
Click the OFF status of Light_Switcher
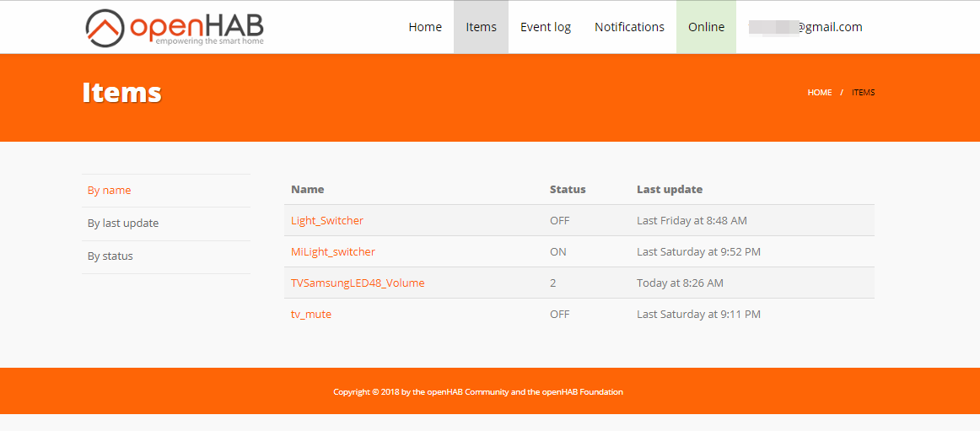(x=559, y=220)
